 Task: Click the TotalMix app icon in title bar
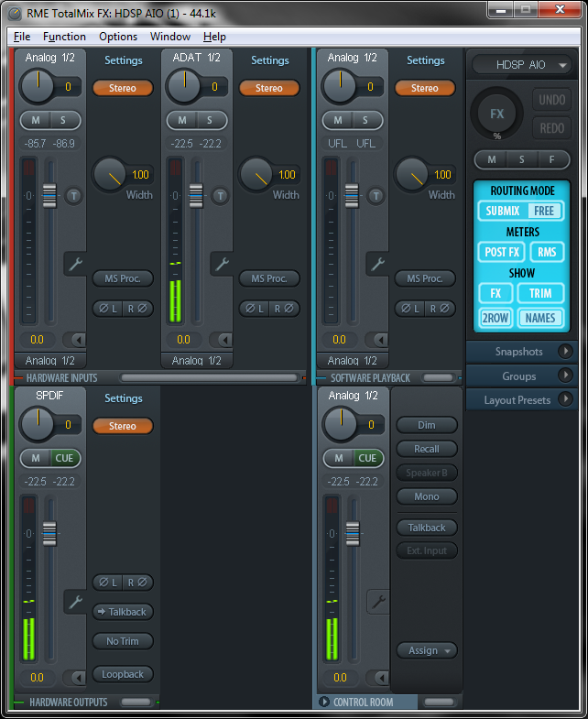[15, 14]
